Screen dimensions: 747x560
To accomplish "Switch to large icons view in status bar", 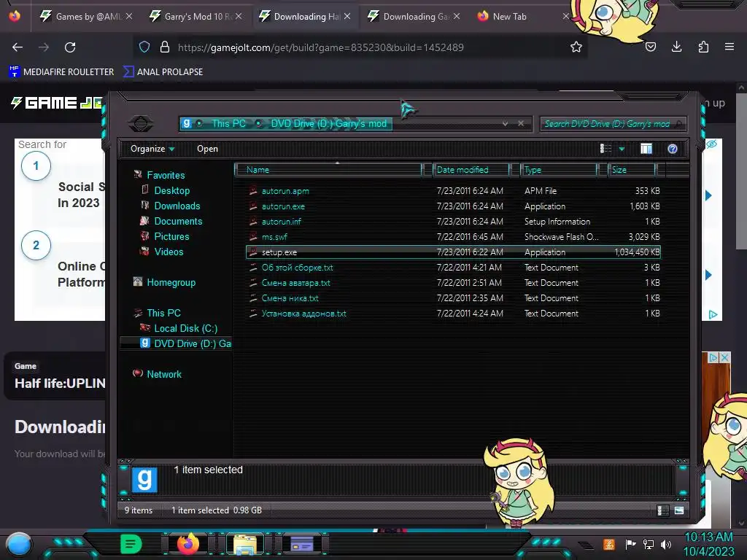I will [679, 510].
